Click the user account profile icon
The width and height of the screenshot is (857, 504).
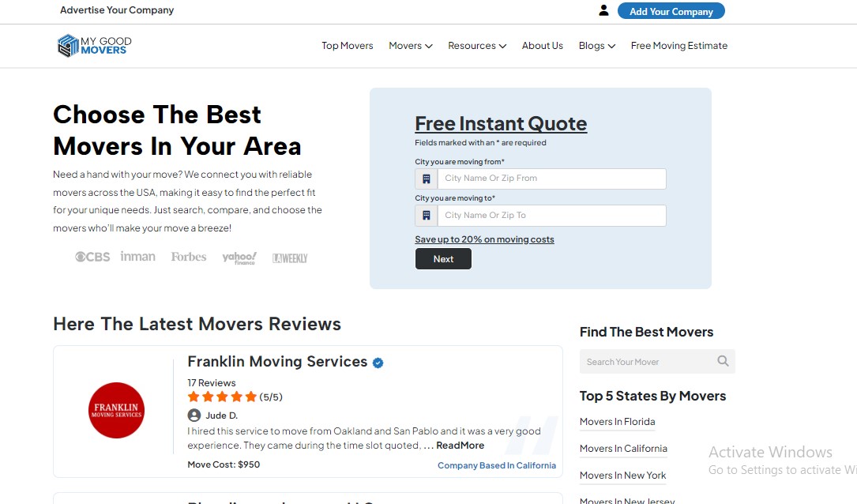[603, 11]
